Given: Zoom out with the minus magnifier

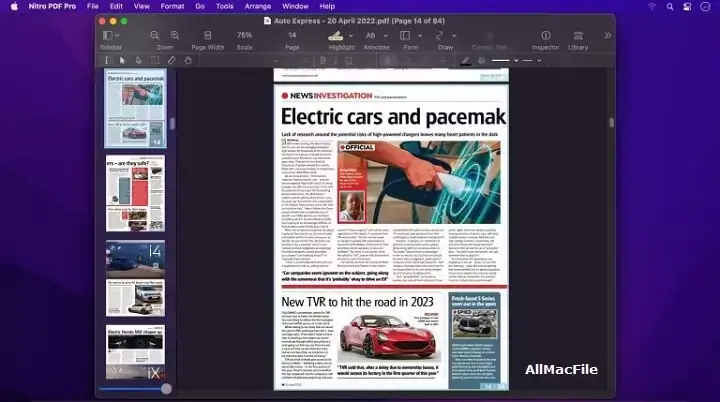Looking at the screenshot, I should (x=155, y=35).
